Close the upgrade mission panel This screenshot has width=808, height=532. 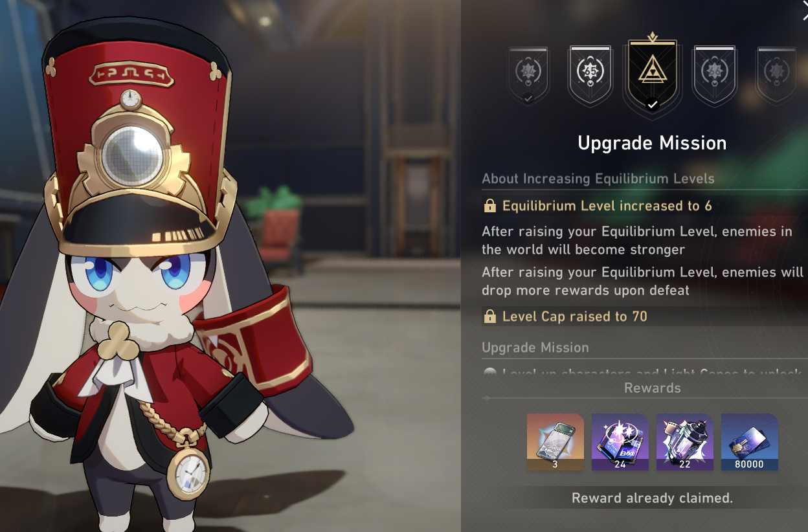[x=805, y=9]
